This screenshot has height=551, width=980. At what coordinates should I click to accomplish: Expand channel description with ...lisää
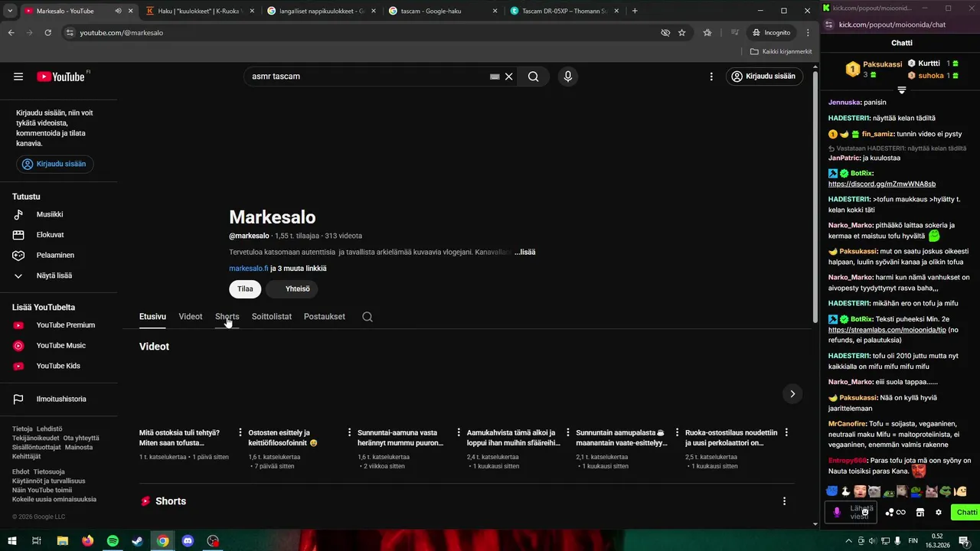tap(525, 252)
